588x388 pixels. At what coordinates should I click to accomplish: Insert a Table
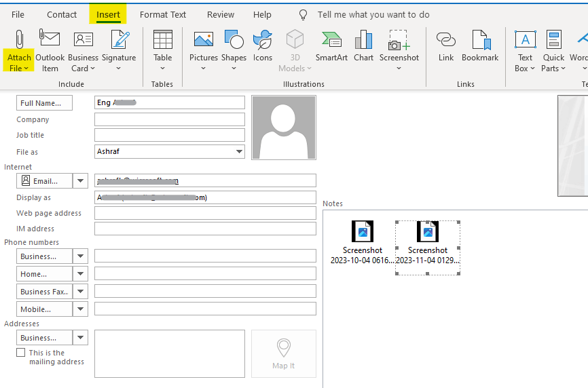pyautogui.click(x=162, y=51)
